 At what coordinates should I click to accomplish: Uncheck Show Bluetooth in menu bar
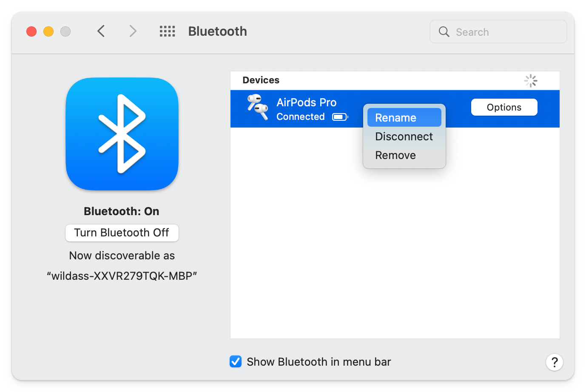236,361
